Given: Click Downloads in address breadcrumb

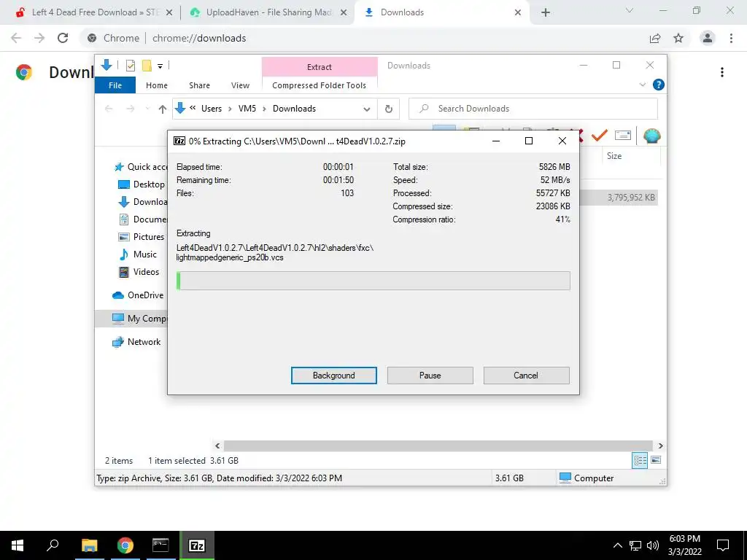Looking at the screenshot, I should [294, 109].
